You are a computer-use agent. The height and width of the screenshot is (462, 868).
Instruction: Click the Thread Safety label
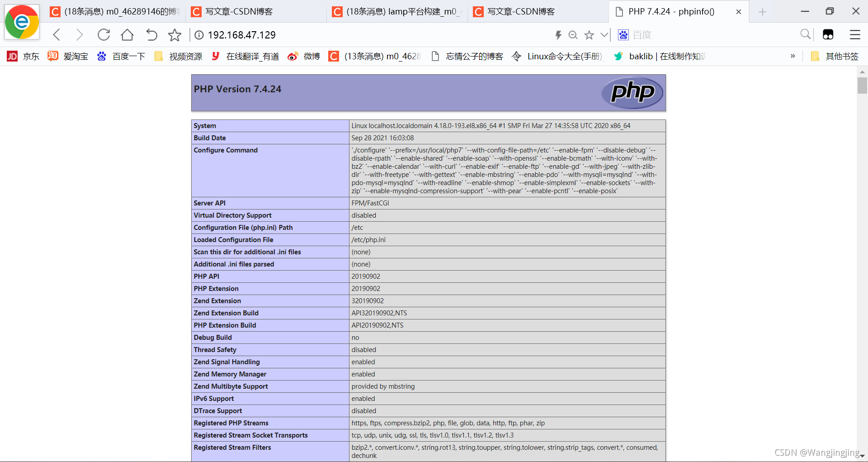(x=215, y=350)
